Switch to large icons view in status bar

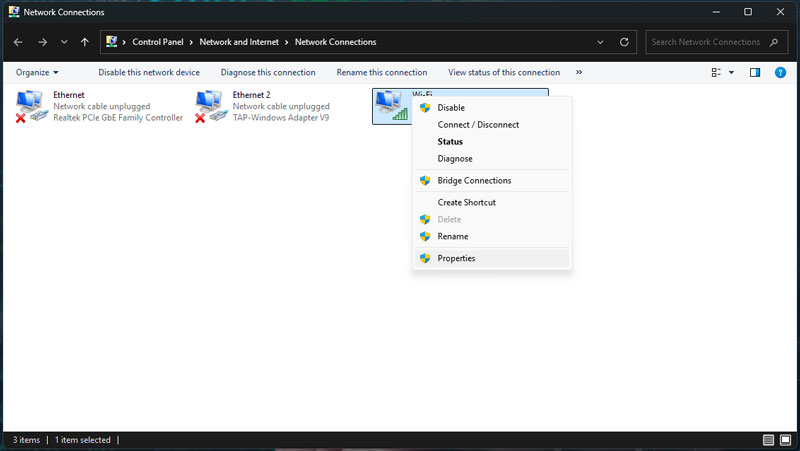(x=786, y=440)
